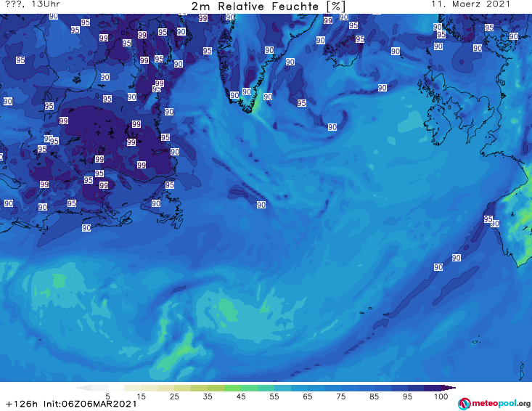Select legend value "25" on color bar
Image resolution: width=532 pixels, height=411 pixels.
(x=174, y=396)
